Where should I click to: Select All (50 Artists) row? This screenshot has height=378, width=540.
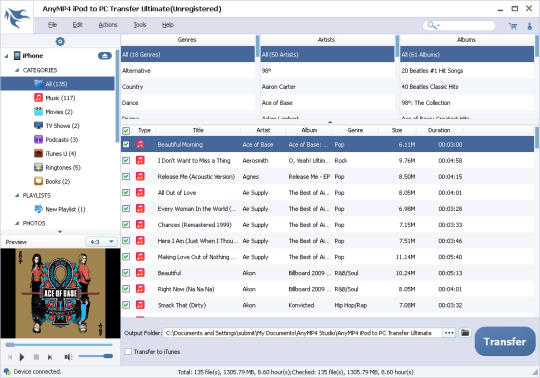click(327, 54)
